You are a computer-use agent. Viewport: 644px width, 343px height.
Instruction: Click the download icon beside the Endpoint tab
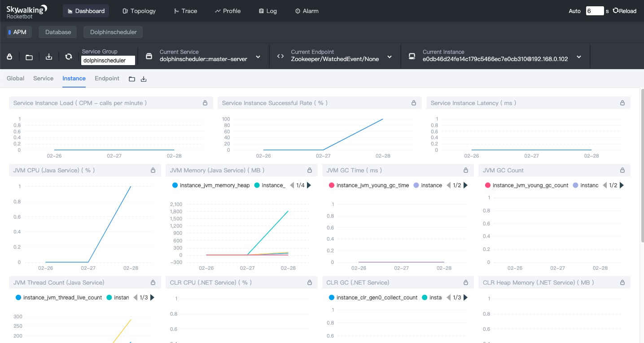pyautogui.click(x=144, y=79)
